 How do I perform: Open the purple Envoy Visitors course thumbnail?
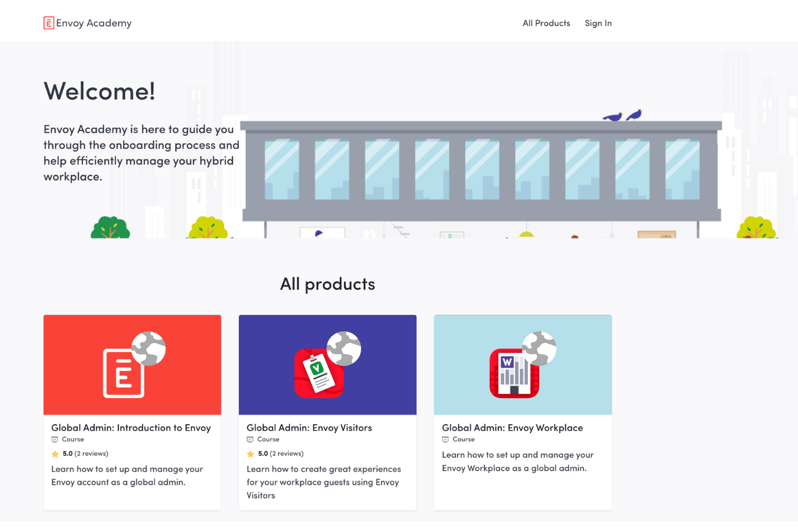[327, 365]
